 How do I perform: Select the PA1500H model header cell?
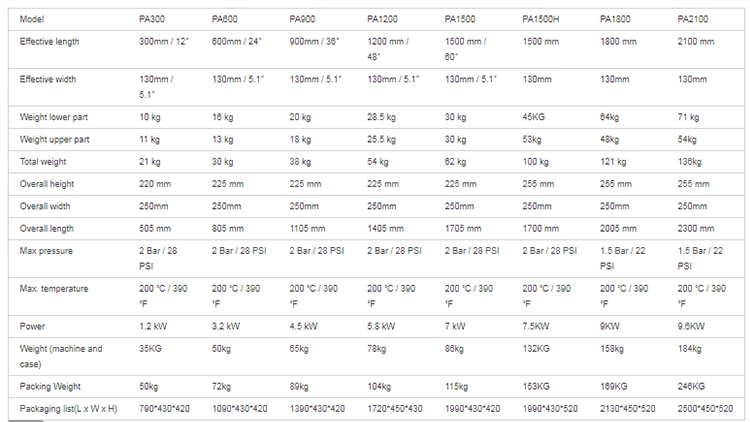[x=540, y=19]
